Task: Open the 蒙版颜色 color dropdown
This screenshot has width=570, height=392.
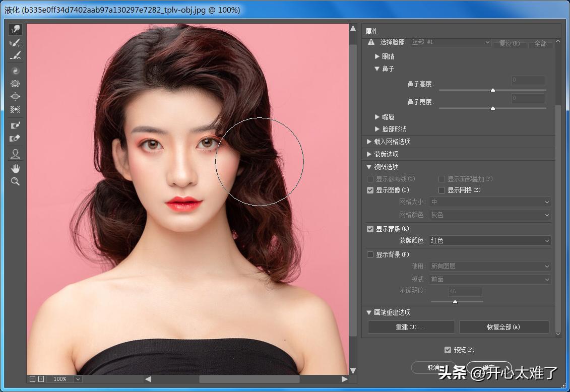Action: point(489,240)
